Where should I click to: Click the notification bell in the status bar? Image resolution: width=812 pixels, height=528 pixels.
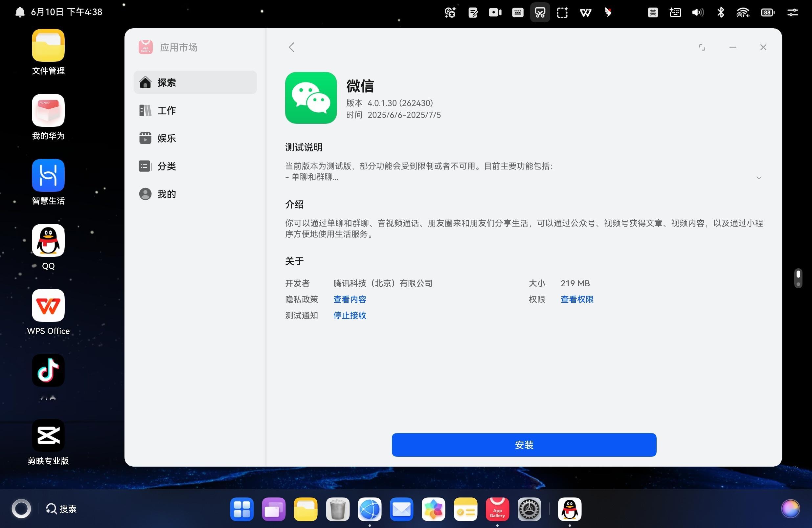(x=20, y=12)
